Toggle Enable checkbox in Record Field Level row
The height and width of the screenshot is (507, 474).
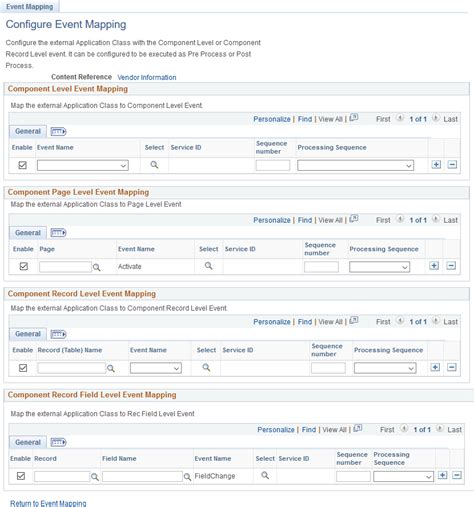click(x=21, y=476)
